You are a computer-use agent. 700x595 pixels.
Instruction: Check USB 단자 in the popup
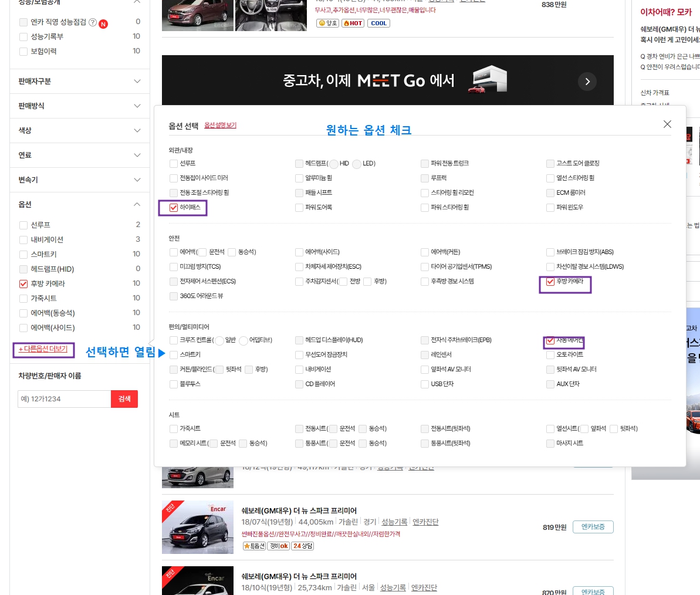click(x=425, y=384)
